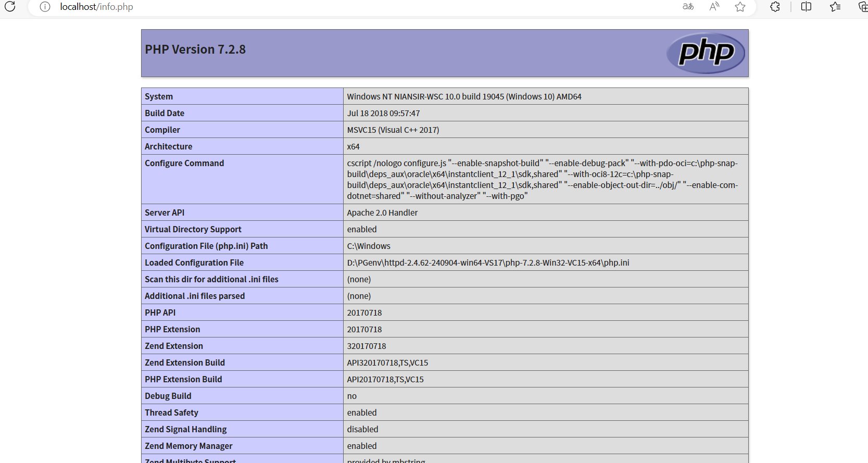Viewport: 868px width, 463px height.
Task: Click the Compiler row label
Action: pos(162,130)
